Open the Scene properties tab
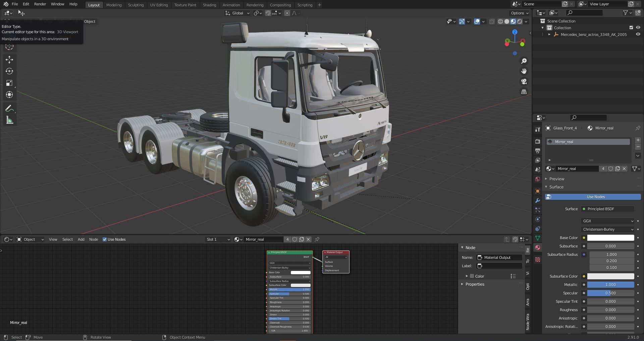644x341 pixels. [x=538, y=170]
